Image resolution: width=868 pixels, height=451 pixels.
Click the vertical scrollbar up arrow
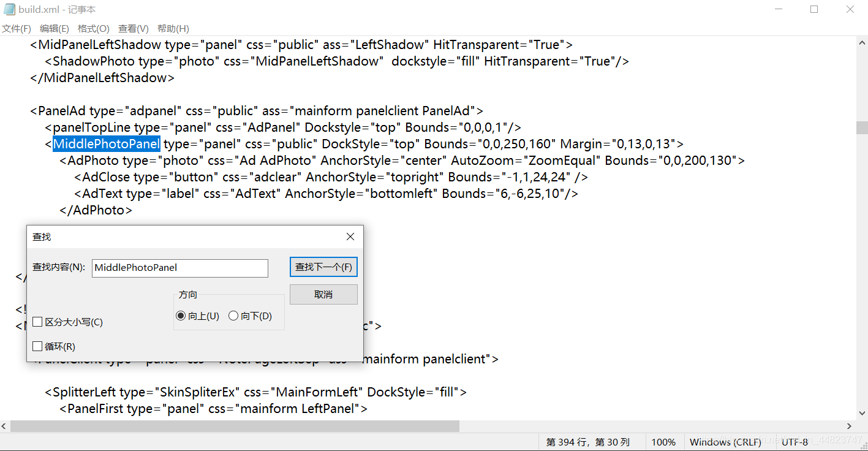click(x=862, y=42)
